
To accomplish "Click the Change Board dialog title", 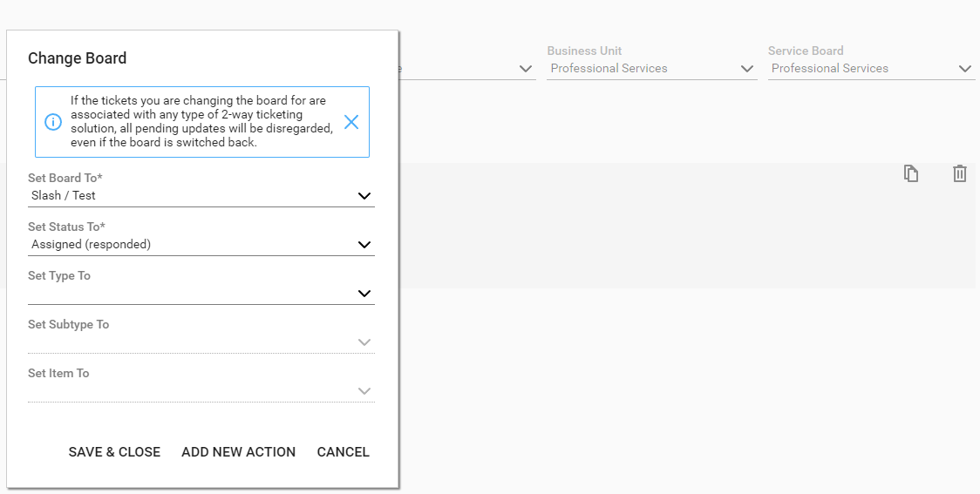I will click(x=78, y=58).
